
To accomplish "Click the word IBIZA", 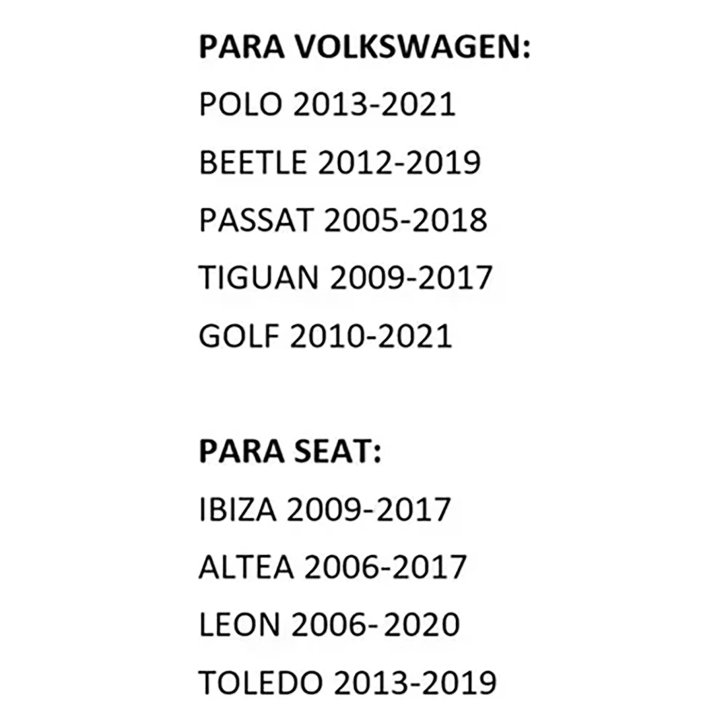I will (238, 510).
